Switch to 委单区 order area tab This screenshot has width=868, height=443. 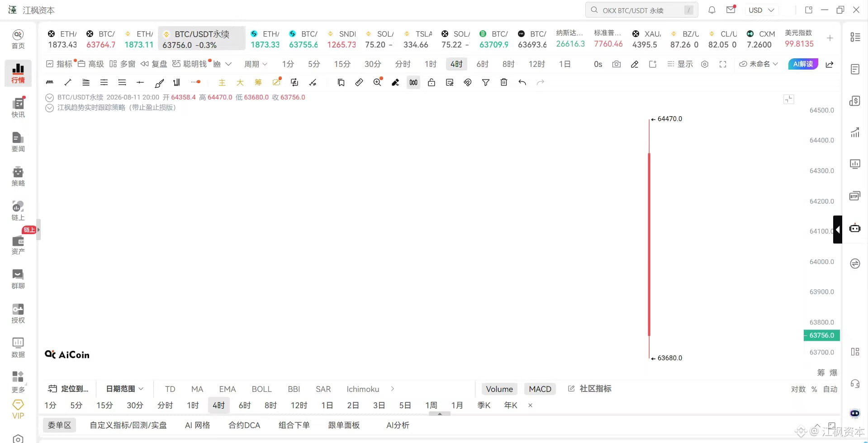[59, 425]
